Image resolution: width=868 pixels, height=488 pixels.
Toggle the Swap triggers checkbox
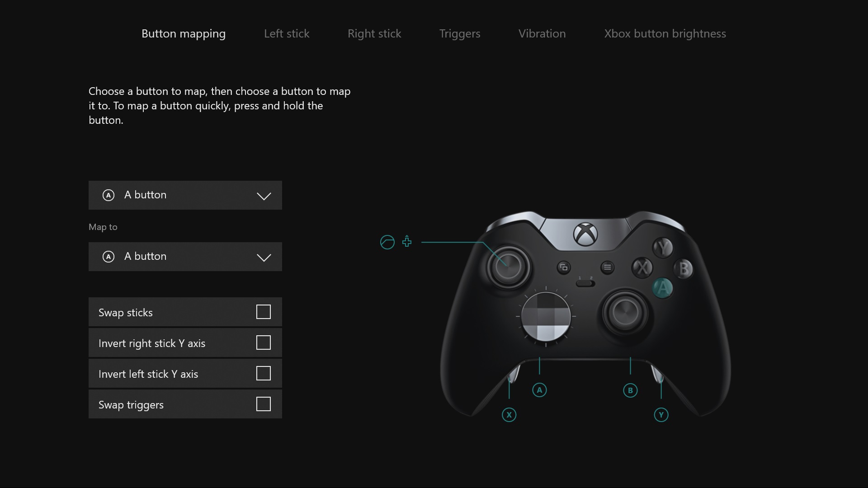pos(263,404)
